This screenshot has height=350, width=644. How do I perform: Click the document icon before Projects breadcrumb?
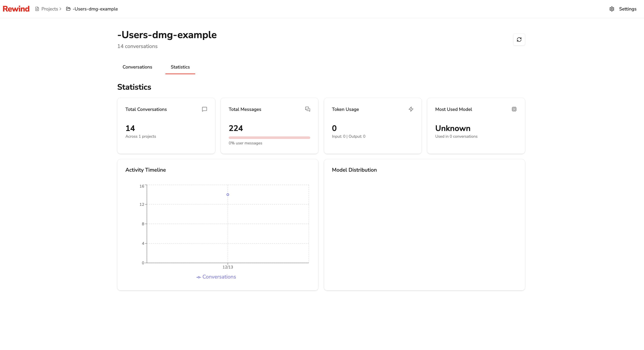[x=36, y=9]
